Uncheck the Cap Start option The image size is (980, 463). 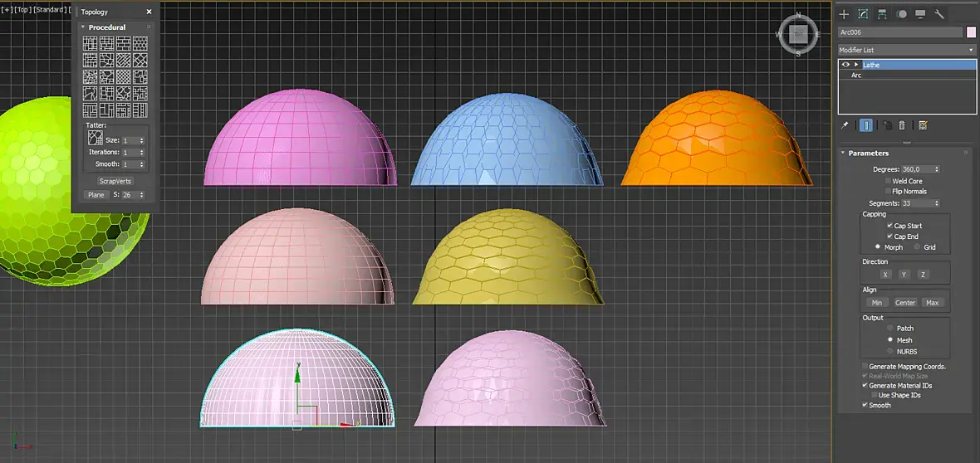890,226
